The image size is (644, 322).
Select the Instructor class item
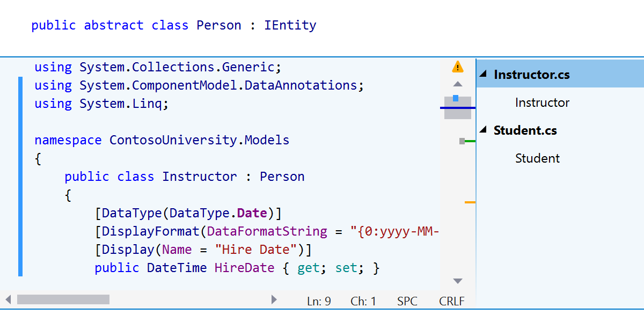click(x=542, y=102)
